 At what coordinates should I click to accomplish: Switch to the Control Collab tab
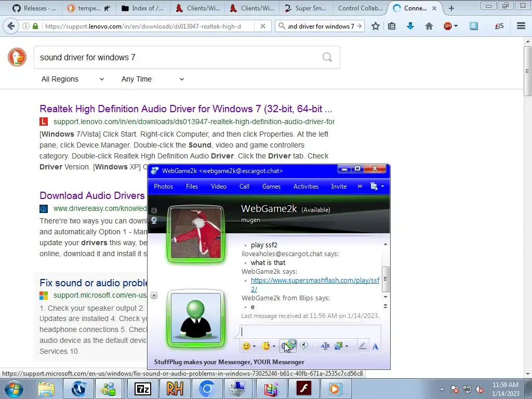pos(360,8)
